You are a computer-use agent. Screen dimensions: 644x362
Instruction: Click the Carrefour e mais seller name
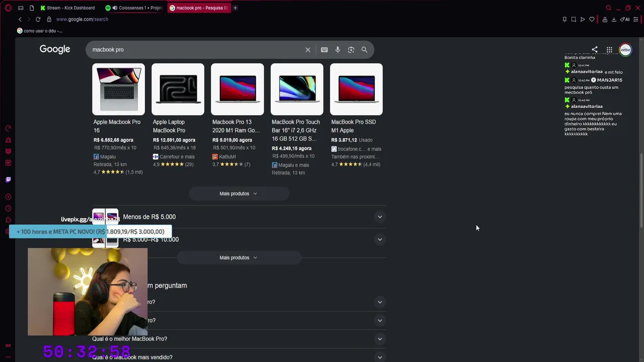(x=176, y=157)
